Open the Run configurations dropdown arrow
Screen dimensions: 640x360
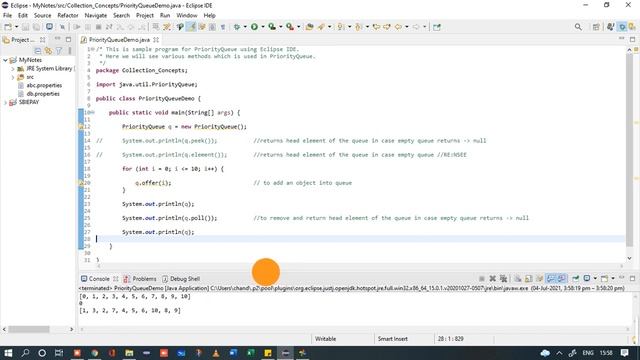click(262, 27)
